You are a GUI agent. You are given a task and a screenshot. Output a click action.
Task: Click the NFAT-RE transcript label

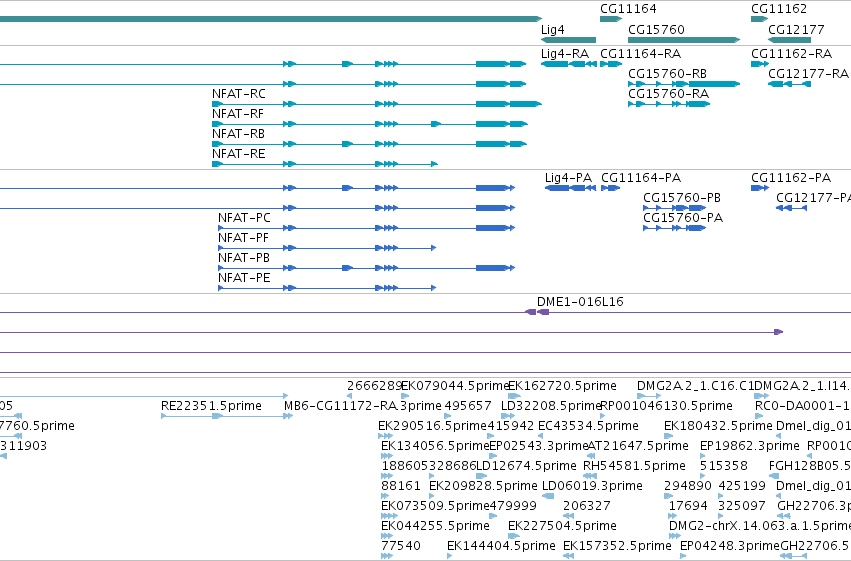coord(239,154)
